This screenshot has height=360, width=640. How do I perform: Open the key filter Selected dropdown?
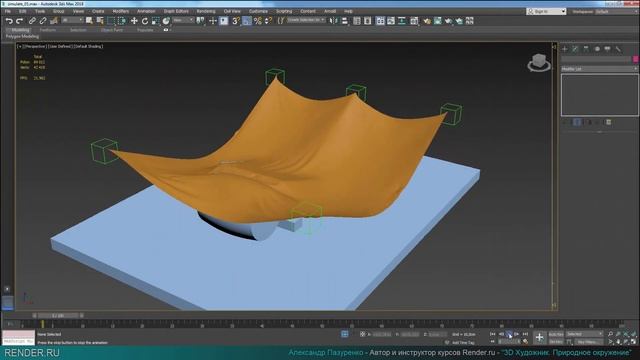[x=584, y=334]
